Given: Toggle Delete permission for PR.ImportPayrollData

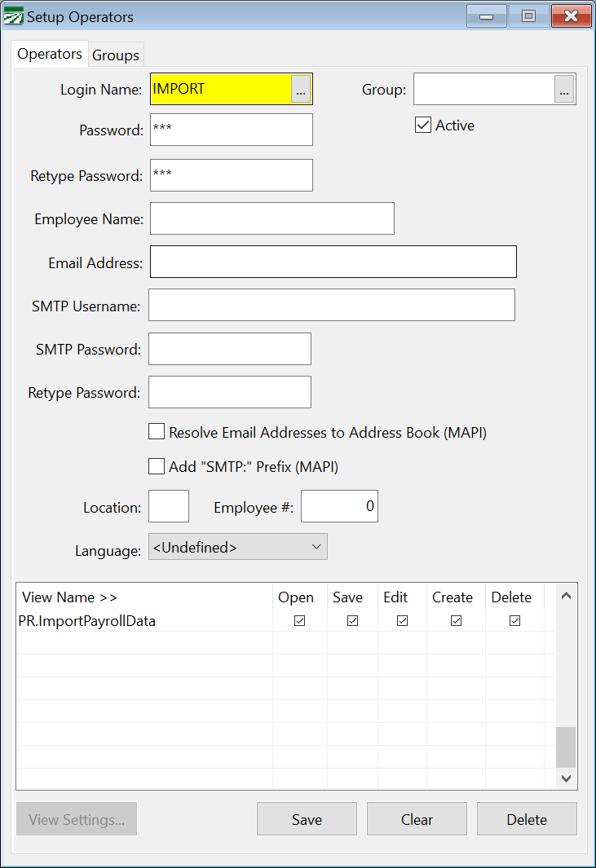Looking at the screenshot, I should pos(514,621).
